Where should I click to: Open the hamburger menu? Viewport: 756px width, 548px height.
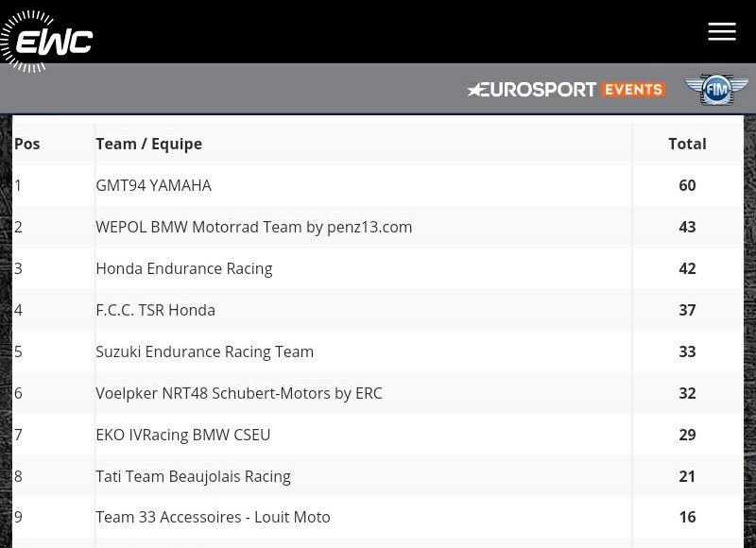tap(721, 31)
